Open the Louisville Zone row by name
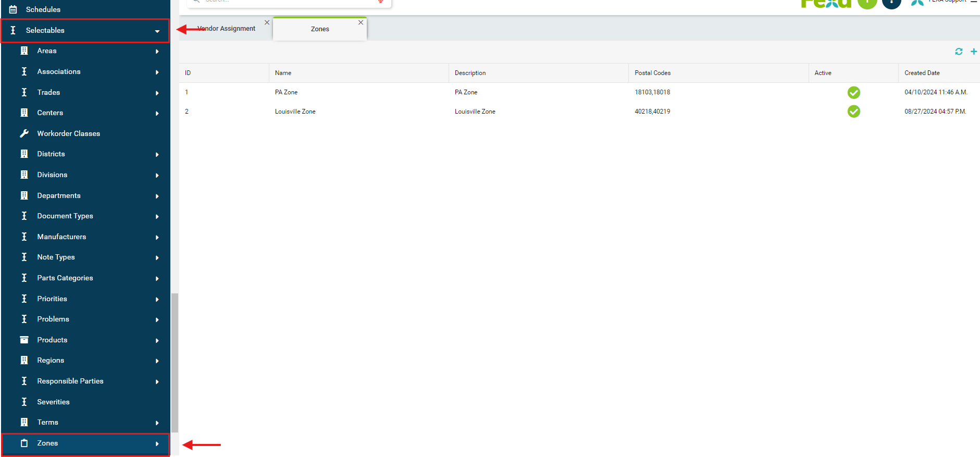 click(x=295, y=112)
